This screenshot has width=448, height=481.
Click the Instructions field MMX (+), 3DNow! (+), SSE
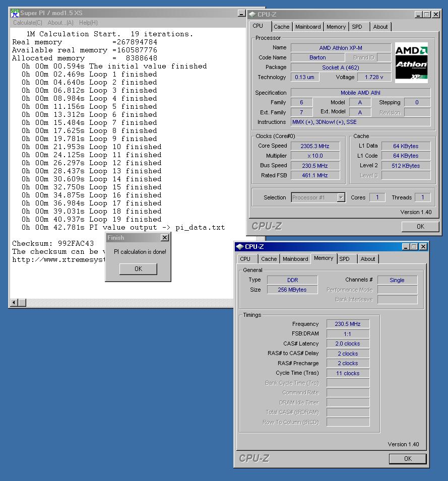tap(360, 122)
